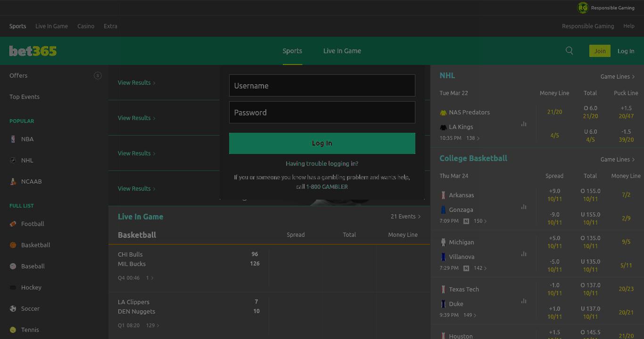The width and height of the screenshot is (644, 339).
Task: Select Michigan money line 9/5
Action: coord(626,242)
